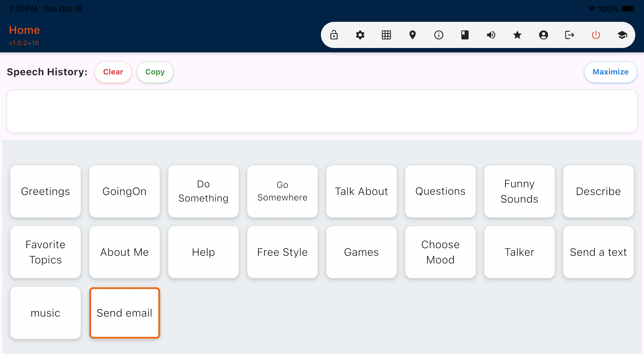Open the Funny Sounds category
644x354 pixels.
click(x=520, y=191)
